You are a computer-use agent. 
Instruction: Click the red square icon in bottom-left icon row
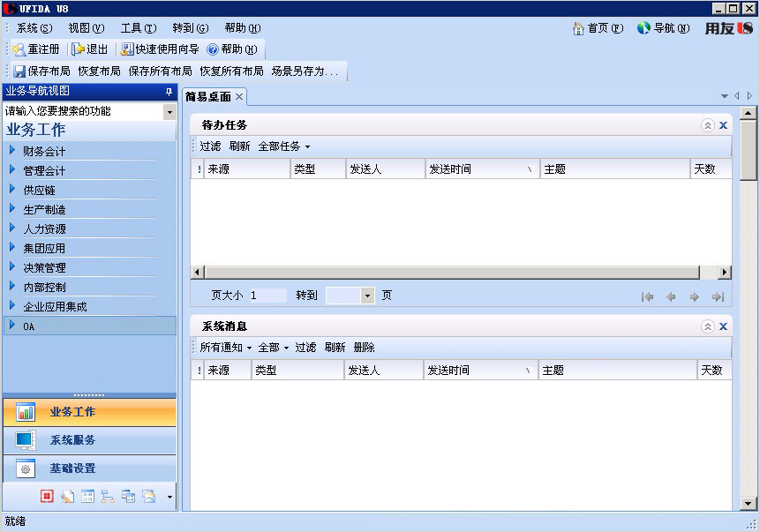[46, 496]
